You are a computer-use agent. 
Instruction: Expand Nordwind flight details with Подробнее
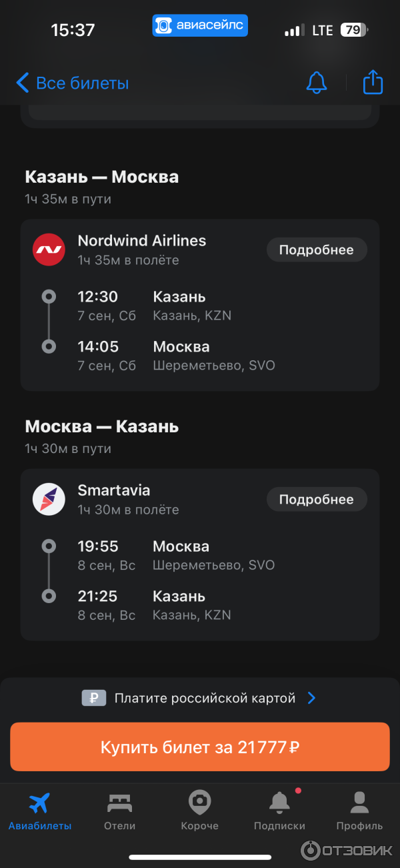click(317, 250)
